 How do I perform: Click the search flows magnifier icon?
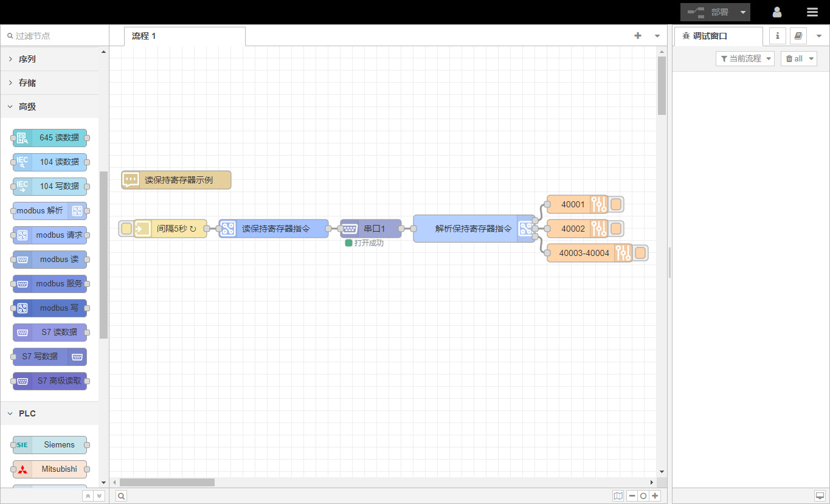pos(122,496)
